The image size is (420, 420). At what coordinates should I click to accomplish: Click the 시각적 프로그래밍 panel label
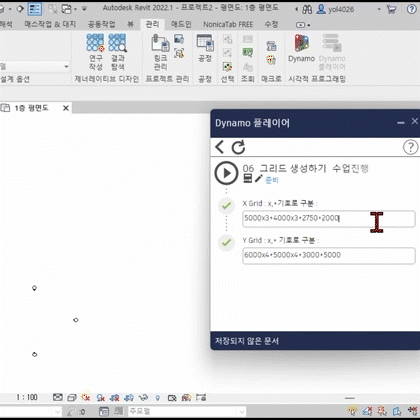pyautogui.click(x=317, y=79)
